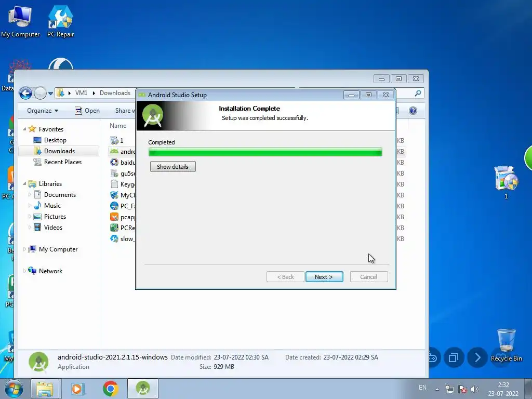Click Explorer back arrow button
Viewport: 532px width, 399px height.
click(x=25, y=93)
